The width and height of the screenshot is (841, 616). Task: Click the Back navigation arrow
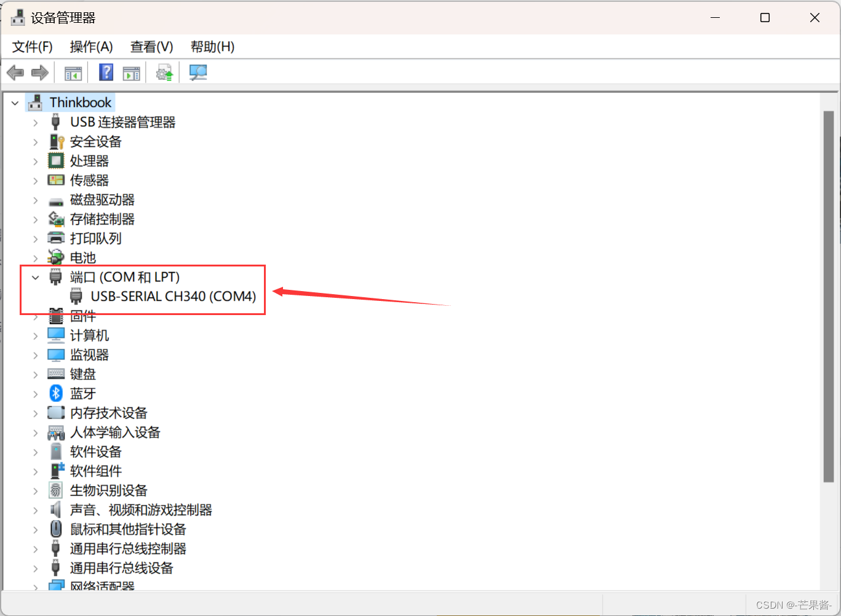tap(15, 72)
